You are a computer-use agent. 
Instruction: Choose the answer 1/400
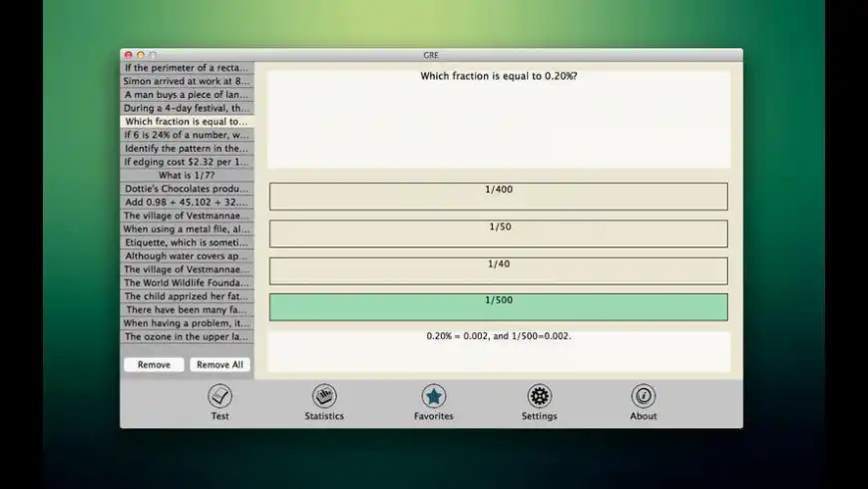pos(499,197)
